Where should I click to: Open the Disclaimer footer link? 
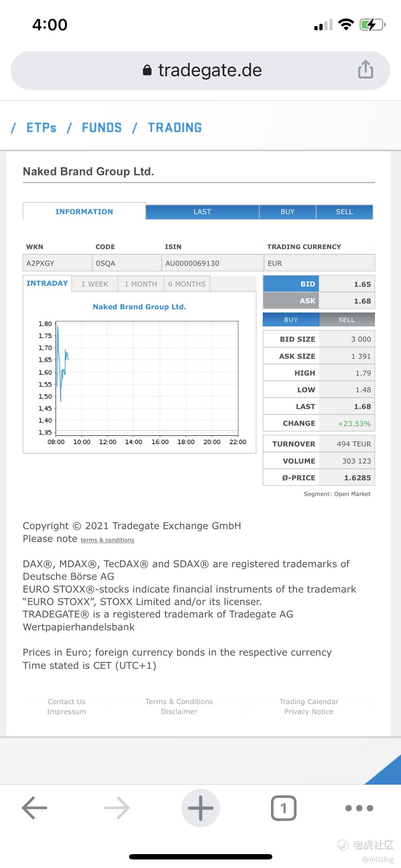pos(179,712)
